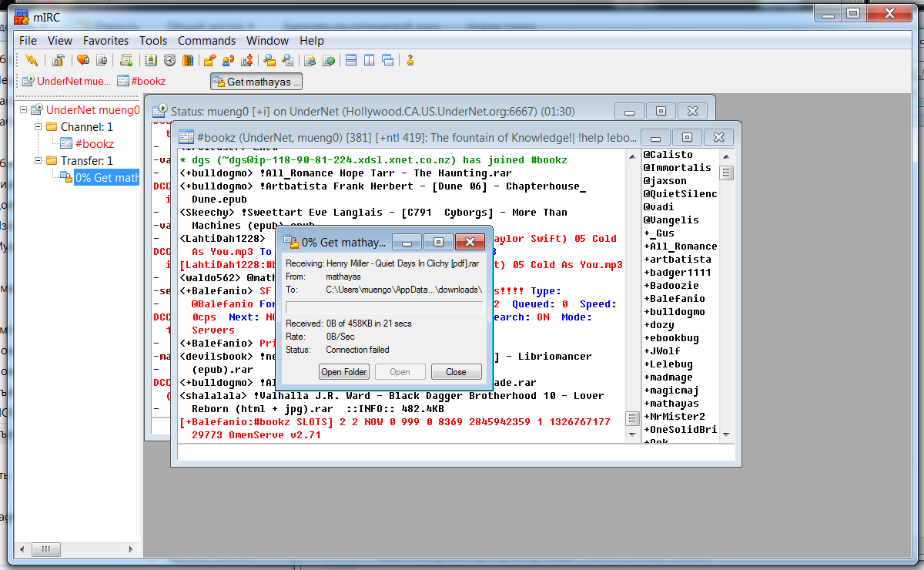The width and height of the screenshot is (924, 570).
Task: Select +Badoozie in the nickname list
Action: (671, 286)
